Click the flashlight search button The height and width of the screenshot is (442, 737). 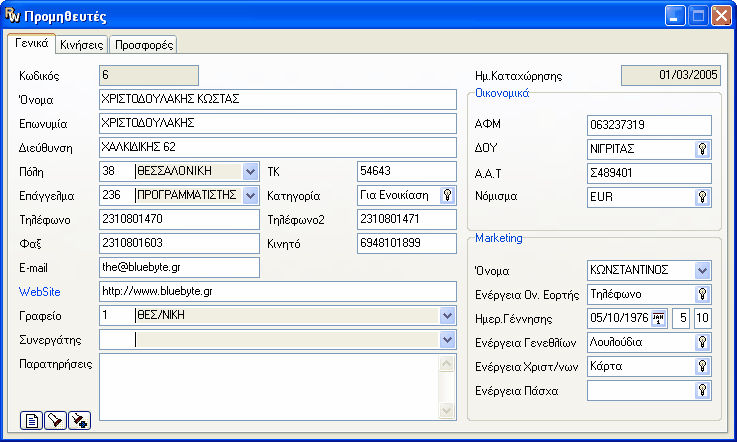pos(55,420)
